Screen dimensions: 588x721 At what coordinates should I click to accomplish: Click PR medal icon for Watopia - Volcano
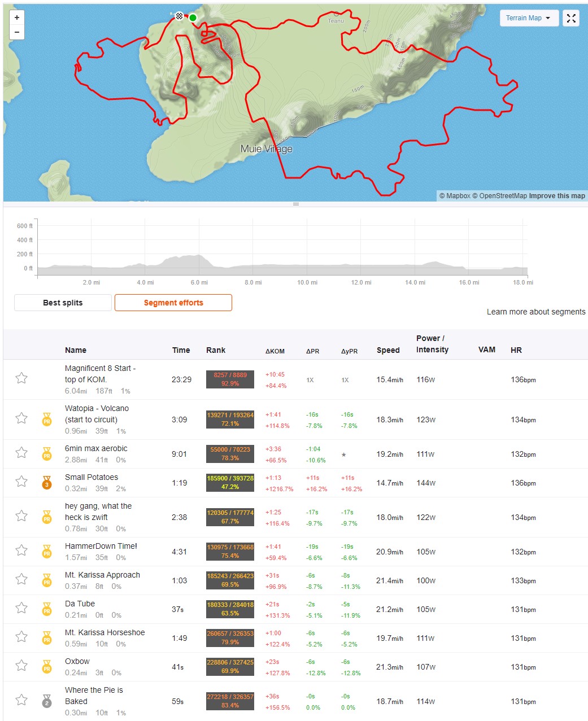click(47, 419)
